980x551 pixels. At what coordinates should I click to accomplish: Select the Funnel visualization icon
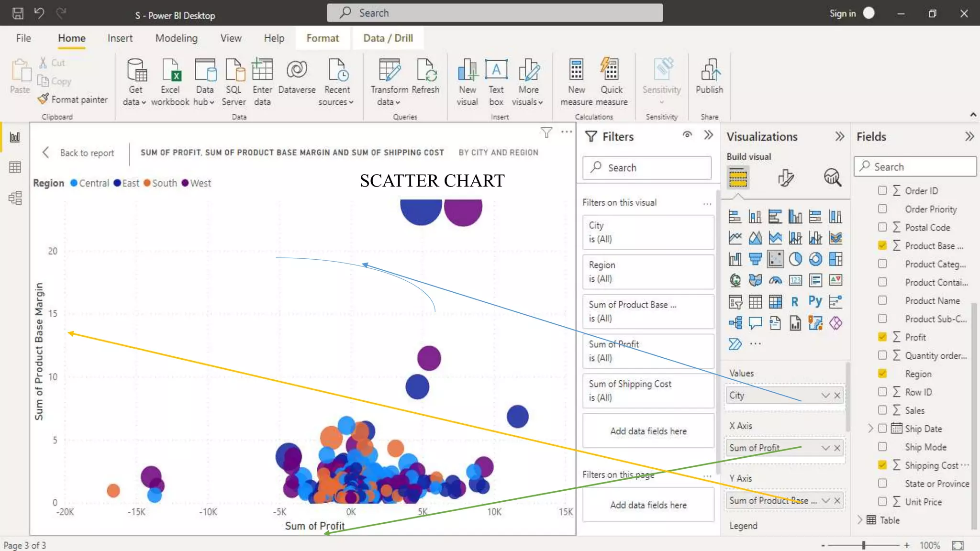click(x=755, y=259)
